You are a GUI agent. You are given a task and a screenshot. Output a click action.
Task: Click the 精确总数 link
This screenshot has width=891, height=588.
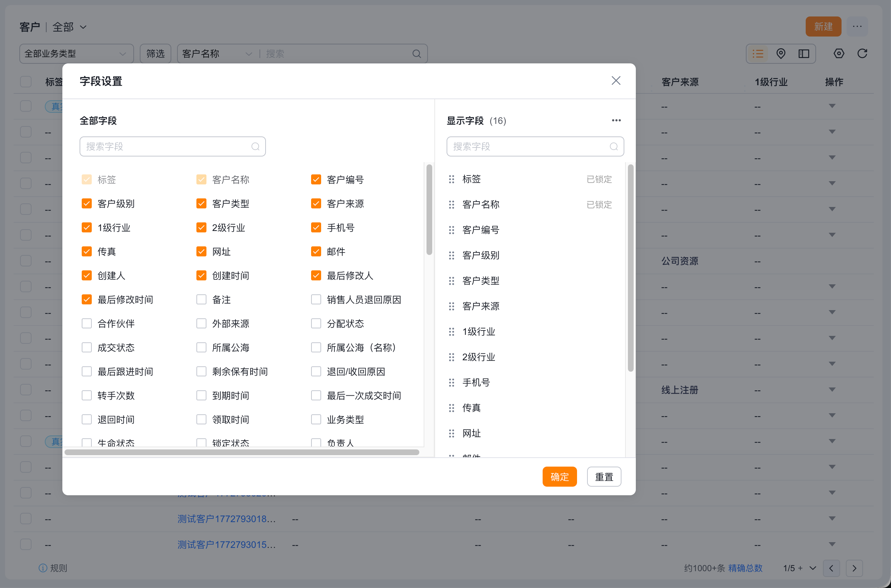(745, 568)
